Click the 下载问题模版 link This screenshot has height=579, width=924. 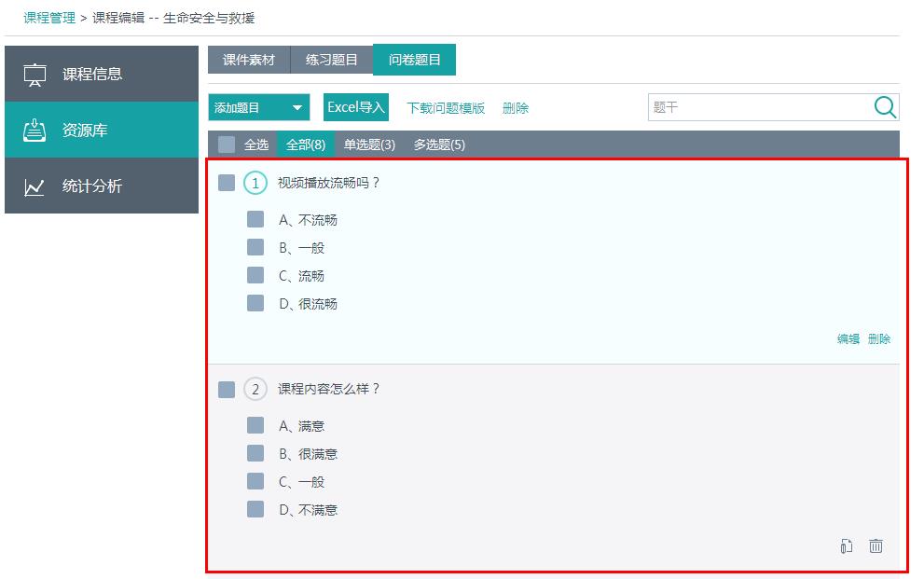(x=446, y=108)
